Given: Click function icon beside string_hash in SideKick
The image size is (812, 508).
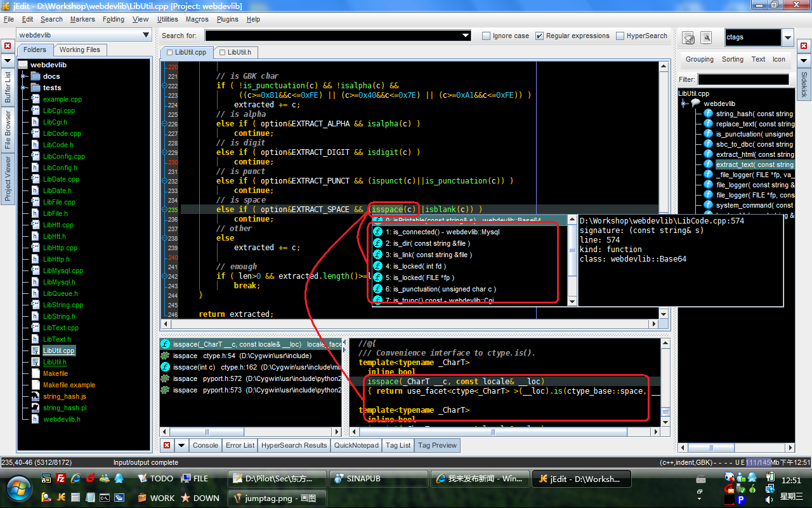Looking at the screenshot, I should tap(709, 114).
